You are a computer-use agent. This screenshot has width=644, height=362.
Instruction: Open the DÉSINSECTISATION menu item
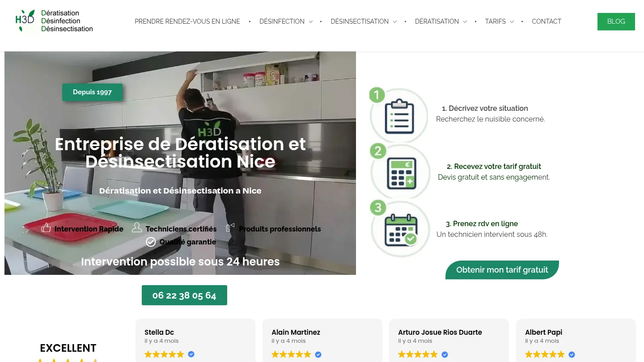tap(360, 21)
